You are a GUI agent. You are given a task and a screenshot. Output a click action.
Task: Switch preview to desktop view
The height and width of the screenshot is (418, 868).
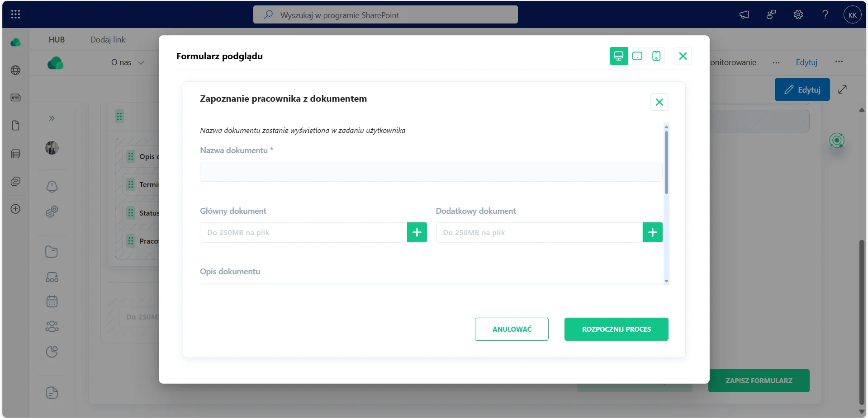(x=618, y=56)
